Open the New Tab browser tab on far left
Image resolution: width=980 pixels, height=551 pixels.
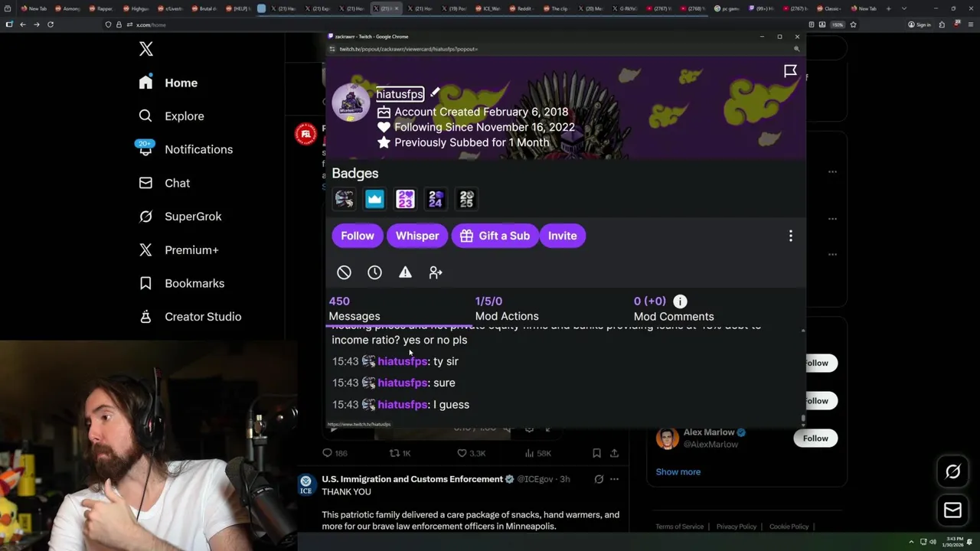(32, 8)
